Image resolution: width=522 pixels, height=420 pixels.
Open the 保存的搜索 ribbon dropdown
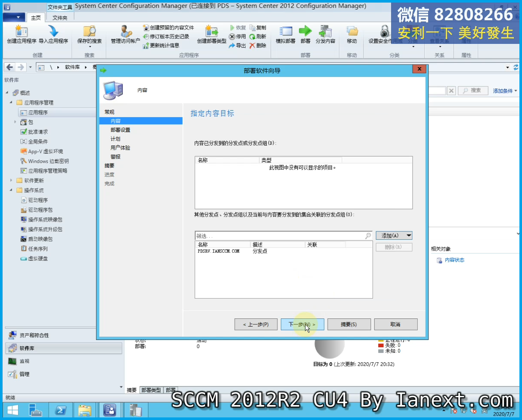(90, 36)
